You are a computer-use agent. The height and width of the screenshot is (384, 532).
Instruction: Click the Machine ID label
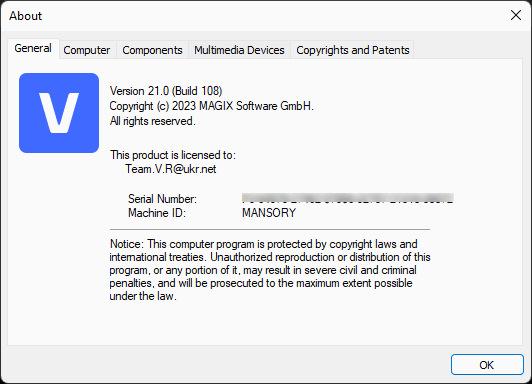click(157, 213)
